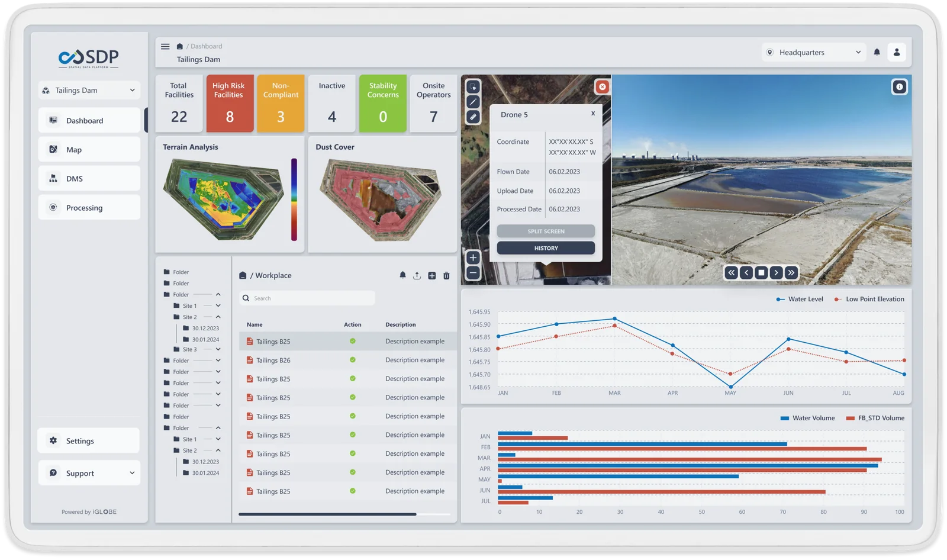
Task: Toggle Low Point Elevation legend entry
Action: click(x=869, y=300)
